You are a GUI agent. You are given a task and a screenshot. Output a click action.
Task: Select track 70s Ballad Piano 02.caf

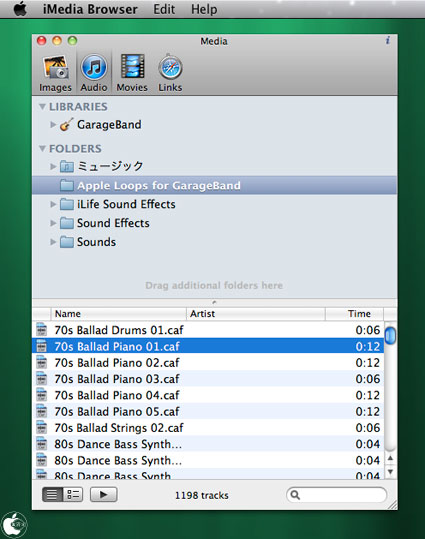208,362
